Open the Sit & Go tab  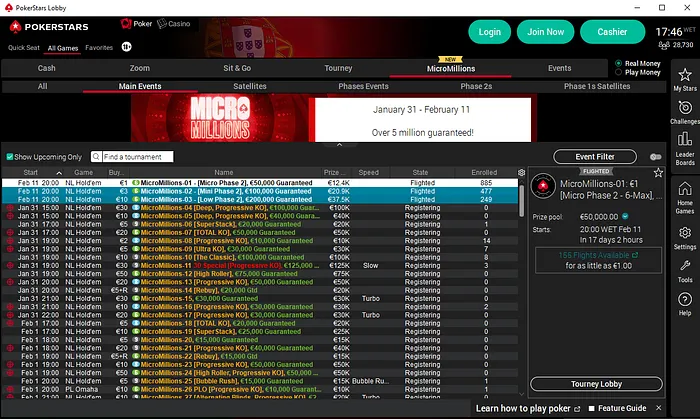pyautogui.click(x=237, y=68)
